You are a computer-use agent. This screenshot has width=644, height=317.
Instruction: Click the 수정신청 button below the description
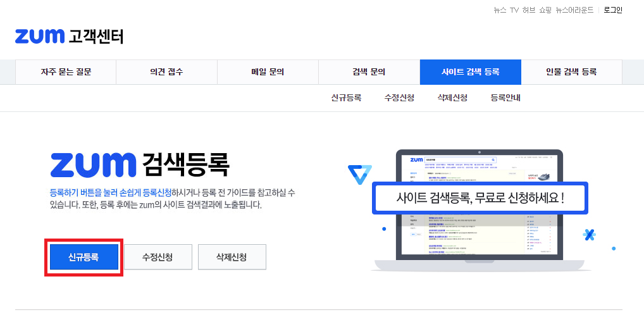tap(158, 257)
